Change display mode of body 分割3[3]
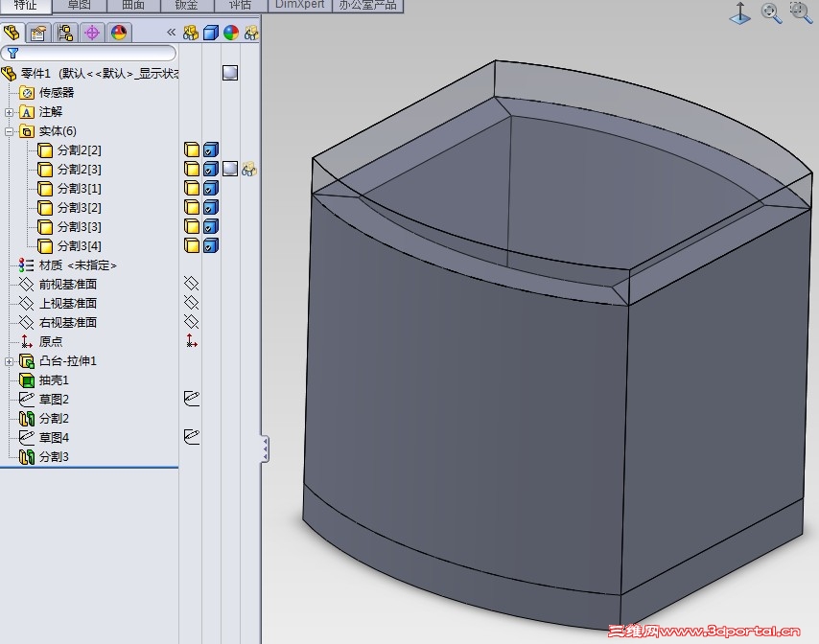The height and width of the screenshot is (644, 819). (x=210, y=226)
